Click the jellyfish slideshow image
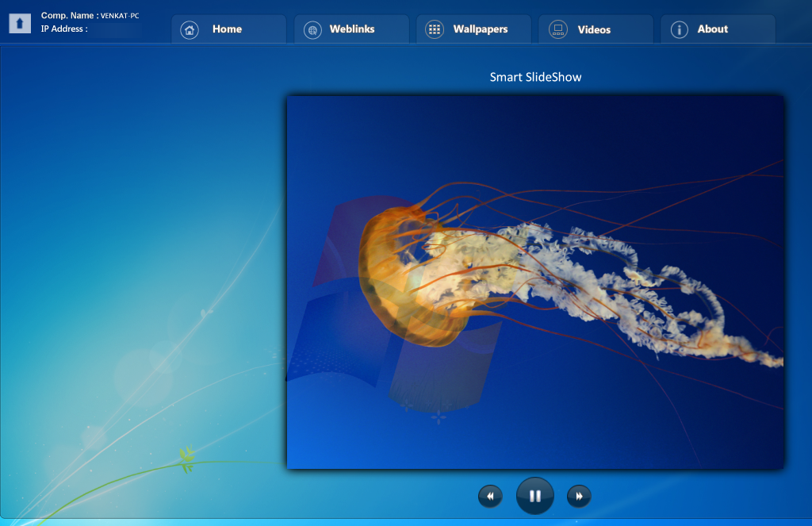This screenshot has width=812, height=526. pyautogui.click(x=534, y=282)
